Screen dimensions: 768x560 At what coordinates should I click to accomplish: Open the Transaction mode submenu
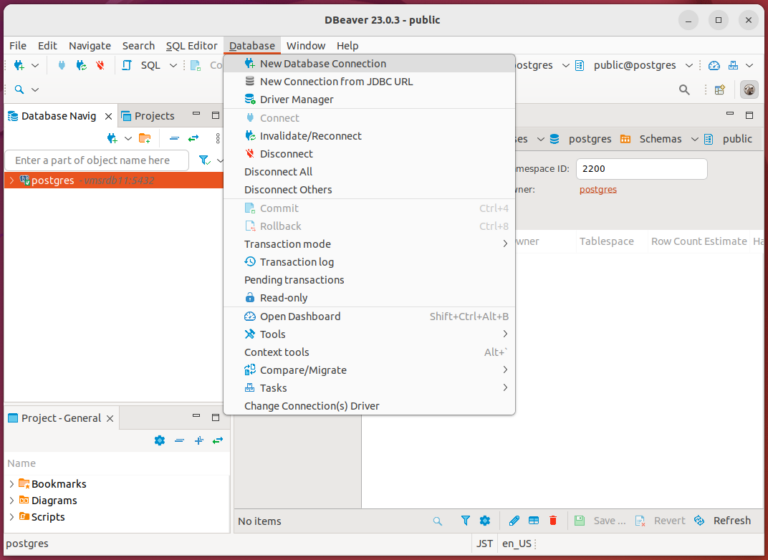click(287, 244)
